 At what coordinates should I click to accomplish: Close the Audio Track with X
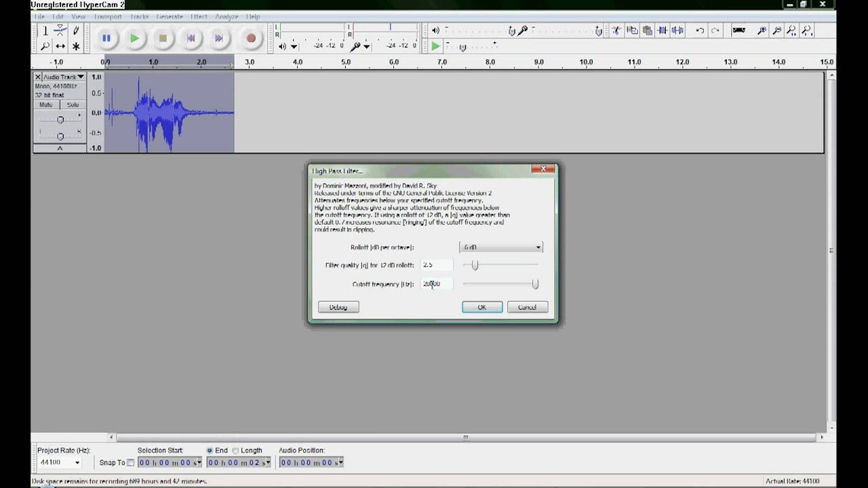tap(38, 77)
